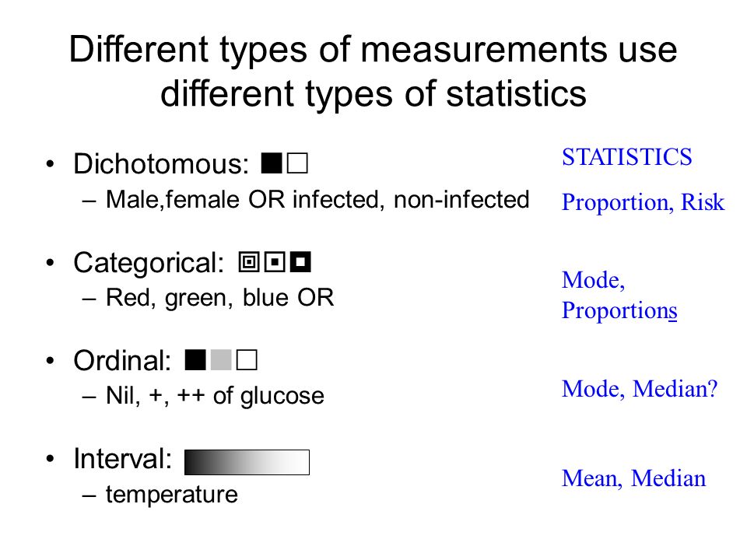
Task: Click the blue Mode, text
Action: tap(594, 280)
